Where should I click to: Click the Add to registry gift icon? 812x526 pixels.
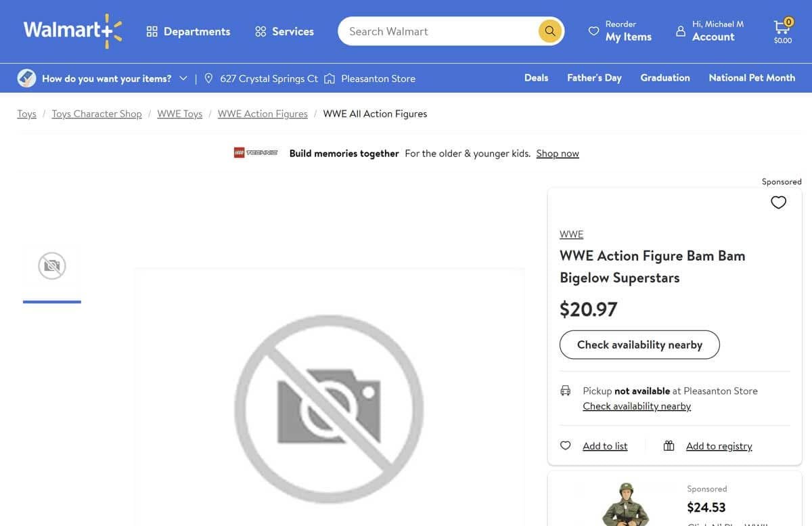[668, 445]
